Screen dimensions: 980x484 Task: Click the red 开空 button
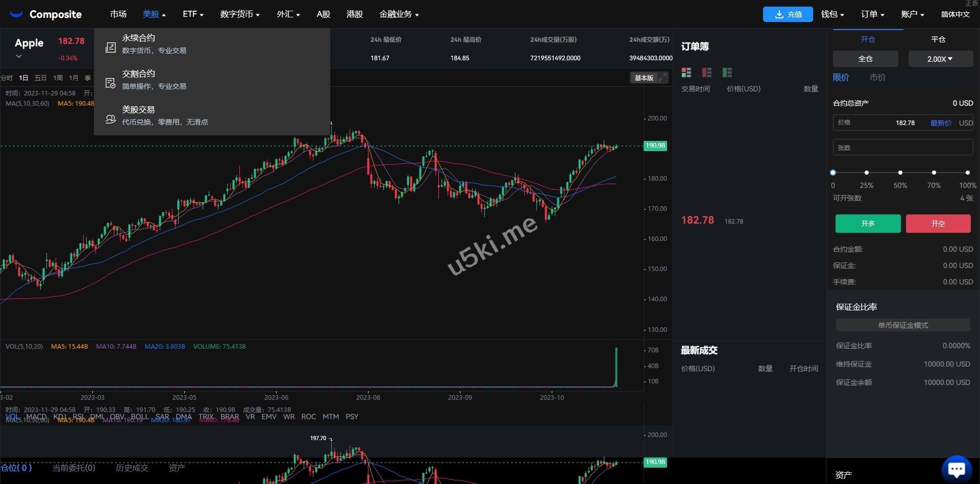tap(938, 224)
